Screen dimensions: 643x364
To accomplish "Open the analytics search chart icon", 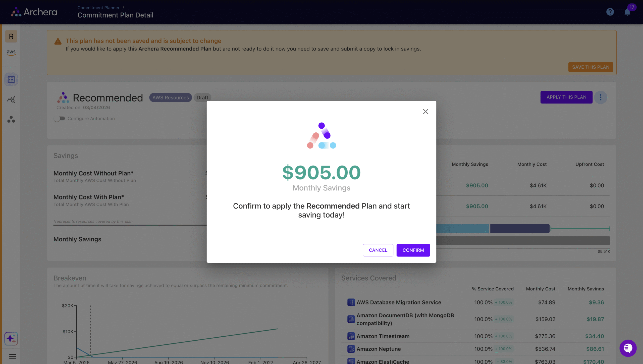I will point(11,99).
